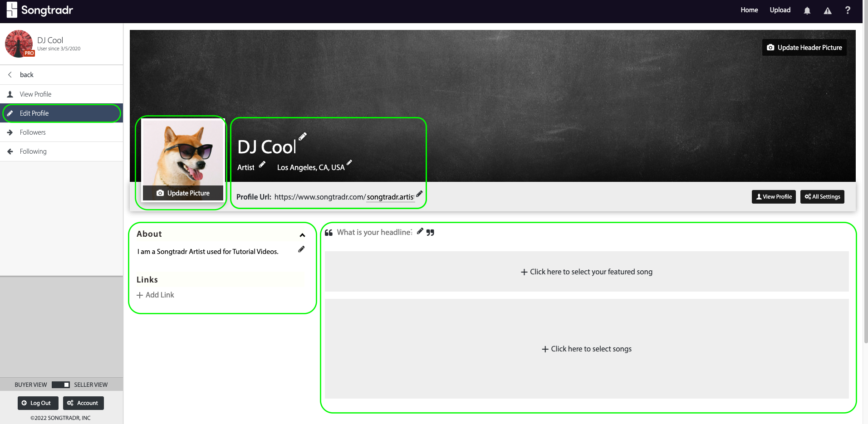Toggle Buyer View / Seller View switch
The image size is (868, 424).
[x=60, y=385]
